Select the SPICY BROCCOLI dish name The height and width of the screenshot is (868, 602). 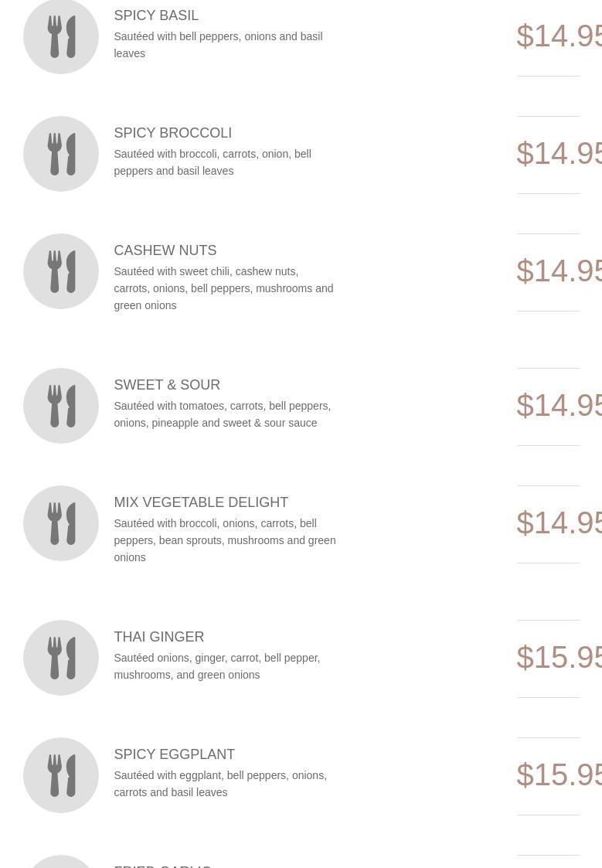coord(172,133)
